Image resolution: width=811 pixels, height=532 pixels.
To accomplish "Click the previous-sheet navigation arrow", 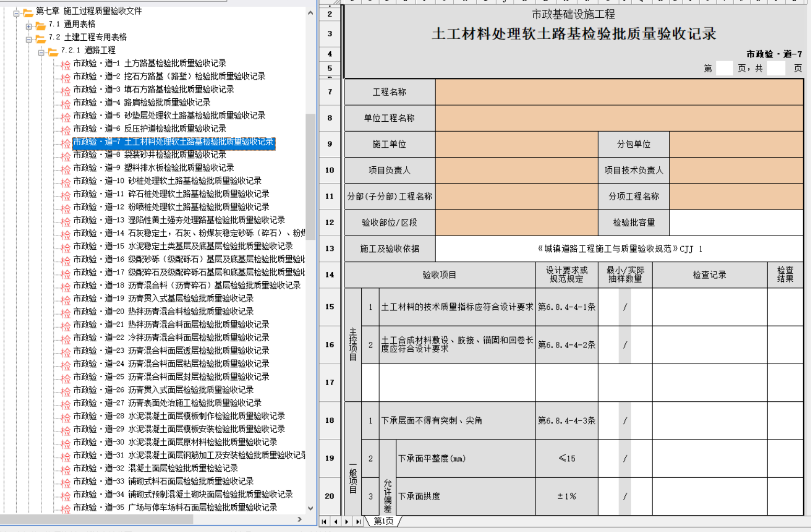I will point(336,522).
